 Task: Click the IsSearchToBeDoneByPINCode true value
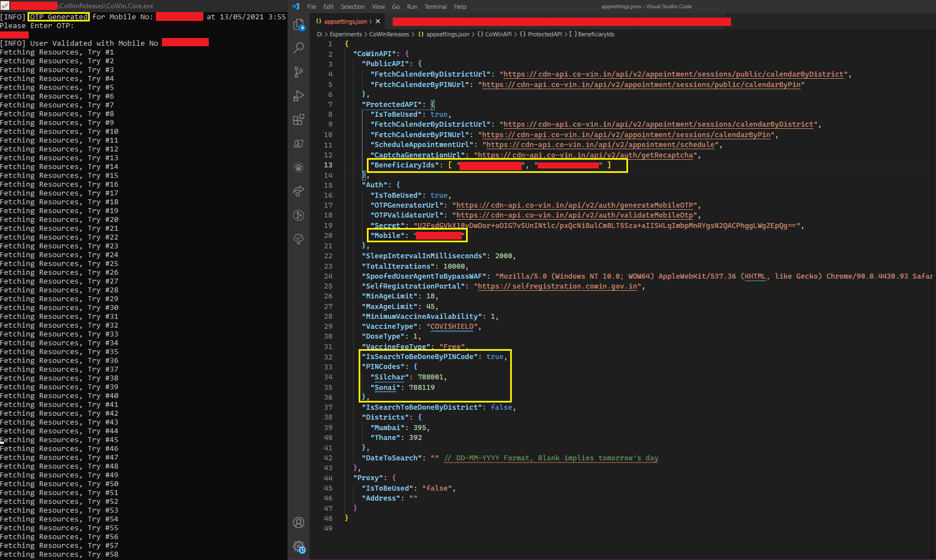point(495,357)
